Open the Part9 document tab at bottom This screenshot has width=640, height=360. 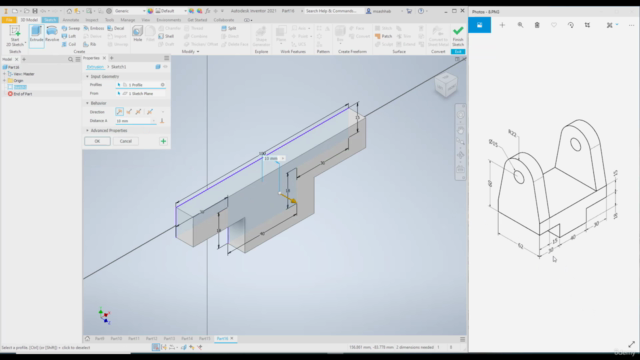click(100, 339)
